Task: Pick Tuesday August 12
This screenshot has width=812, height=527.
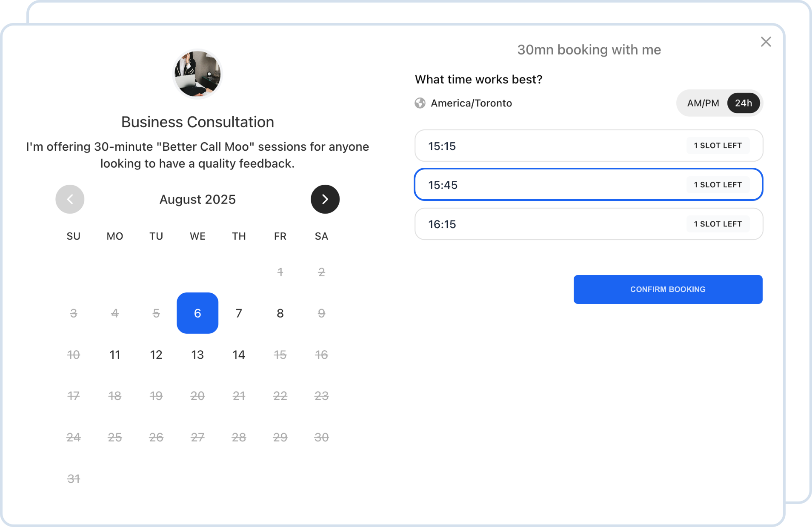Action: [156, 355]
